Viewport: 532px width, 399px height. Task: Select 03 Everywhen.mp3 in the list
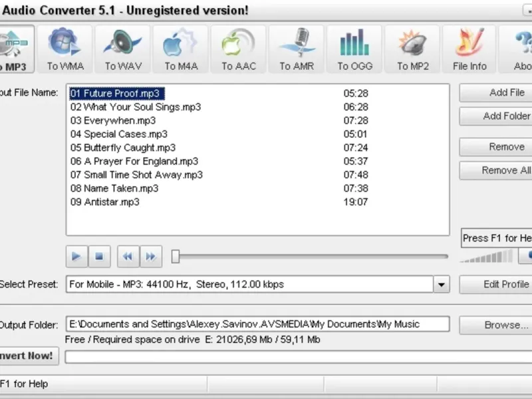113,120
